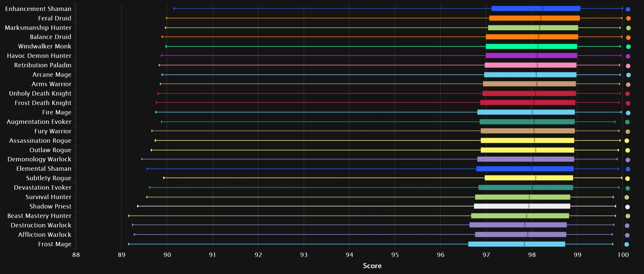The width and height of the screenshot is (644, 274).
Task: Click the Windwalker Monk axis label
Action: [45, 46]
